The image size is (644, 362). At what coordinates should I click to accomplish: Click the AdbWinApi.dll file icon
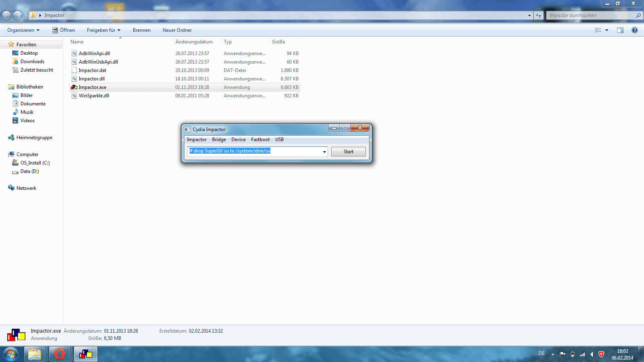point(74,53)
